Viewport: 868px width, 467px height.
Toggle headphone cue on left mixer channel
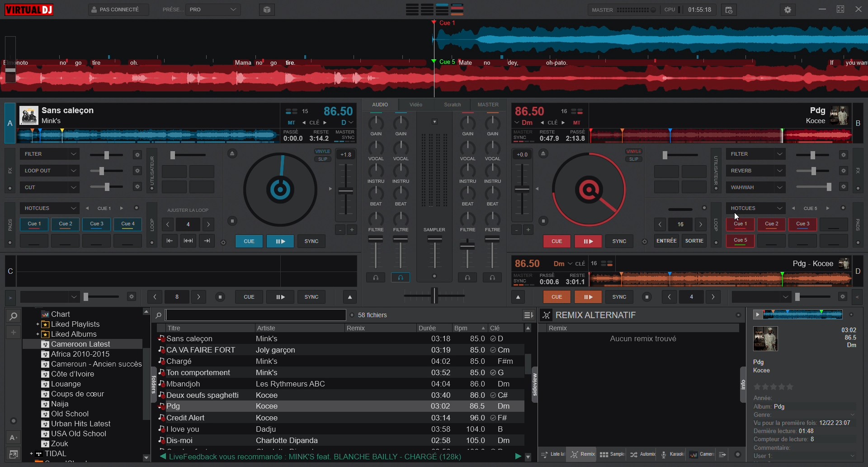[376, 278]
